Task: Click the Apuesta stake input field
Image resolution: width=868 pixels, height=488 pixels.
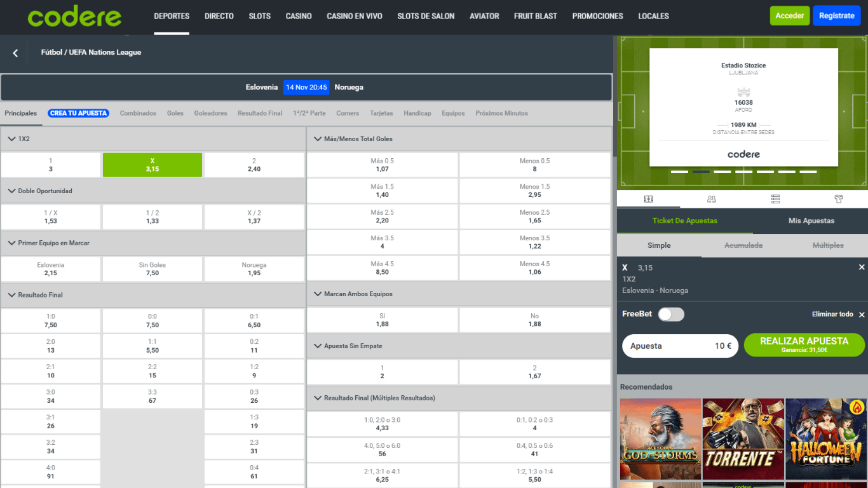Action: tap(680, 346)
